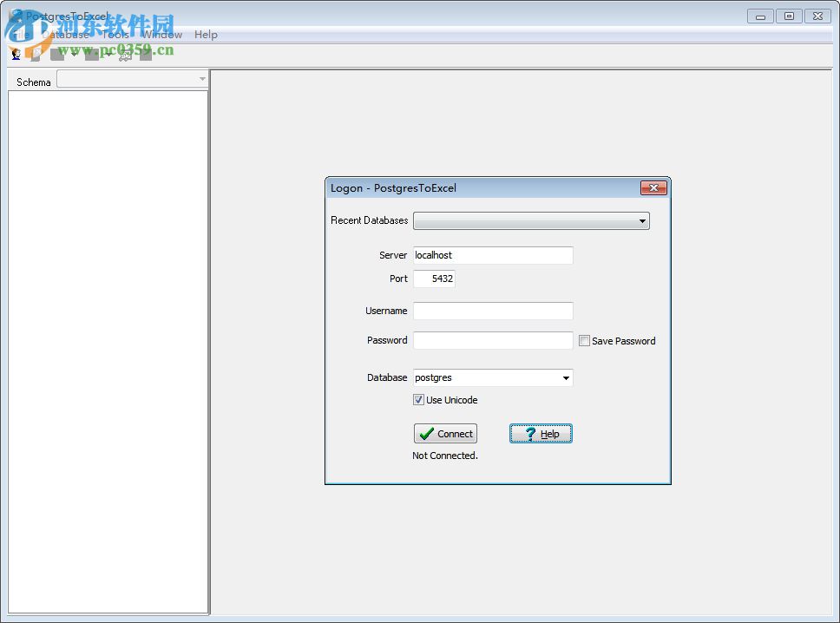Uncheck the Use Unicode checkbox
This screenshot has height=623, width=840.
[x=418, y=400]
